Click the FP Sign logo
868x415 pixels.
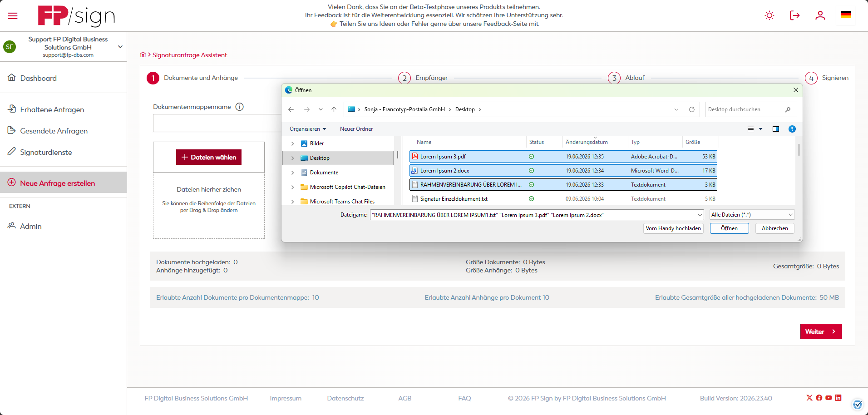(x=76, y=16)
